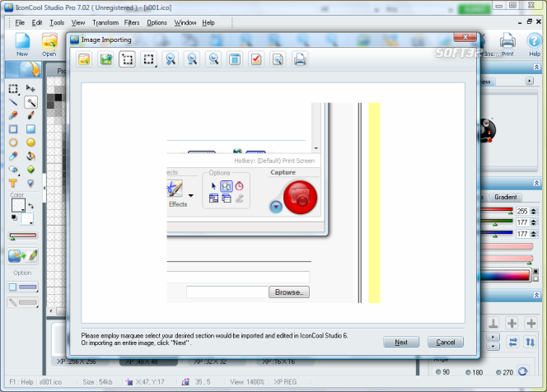Click the red checkmark icon in Image Importing toolbar

tap(256, 59)
